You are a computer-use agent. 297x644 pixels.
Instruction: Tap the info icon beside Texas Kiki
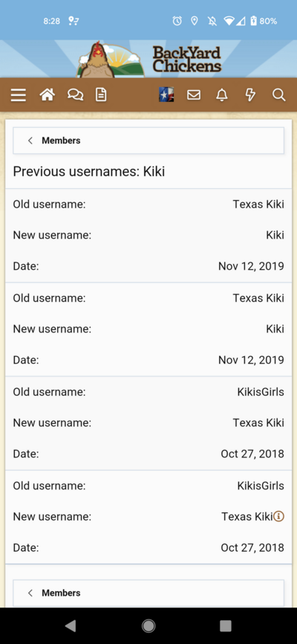click(279, 516)
